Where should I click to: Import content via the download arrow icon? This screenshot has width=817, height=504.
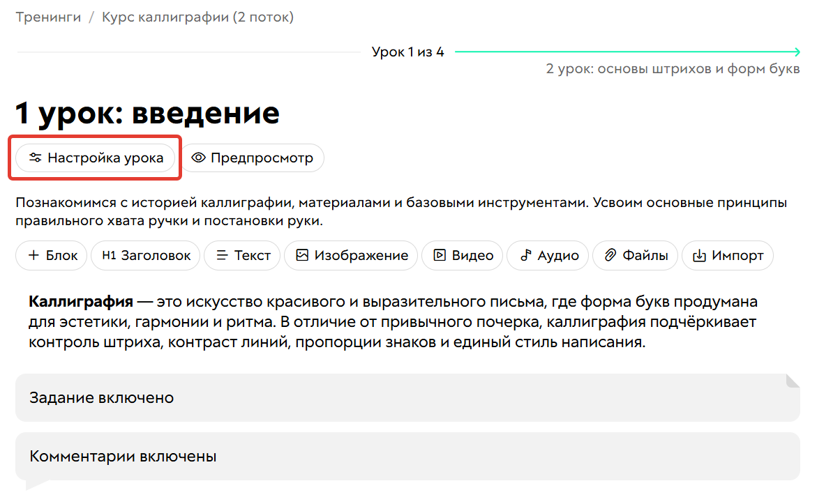pyautogui.click(x=700, y=255)
